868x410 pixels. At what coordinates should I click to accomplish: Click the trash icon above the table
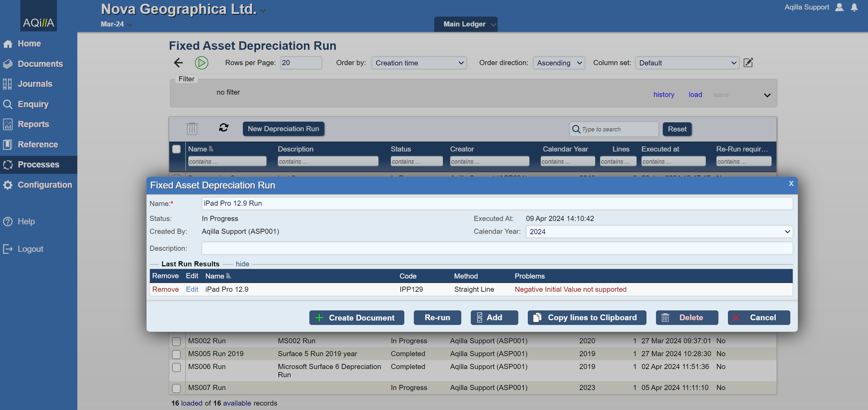coord(192,129)
